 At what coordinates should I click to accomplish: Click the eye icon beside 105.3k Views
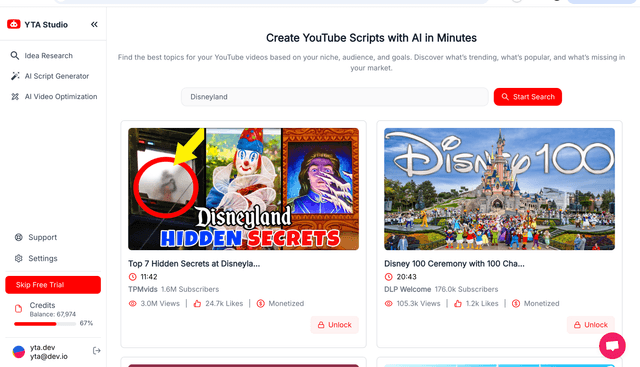[x=389, y=303]
